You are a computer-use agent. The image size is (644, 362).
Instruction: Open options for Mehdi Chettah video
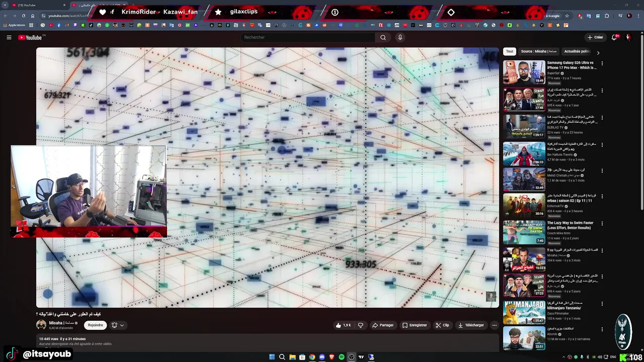point(602,170)
